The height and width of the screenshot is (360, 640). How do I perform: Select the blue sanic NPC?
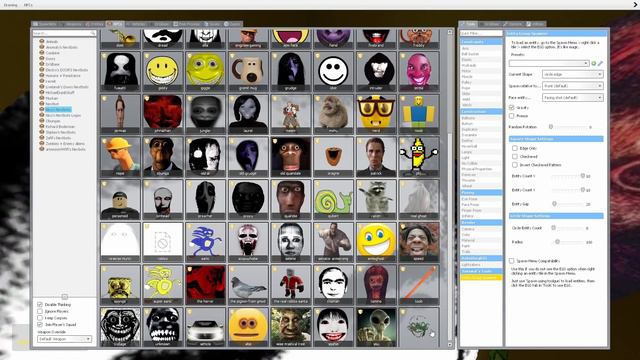click(x=205, y=242)
